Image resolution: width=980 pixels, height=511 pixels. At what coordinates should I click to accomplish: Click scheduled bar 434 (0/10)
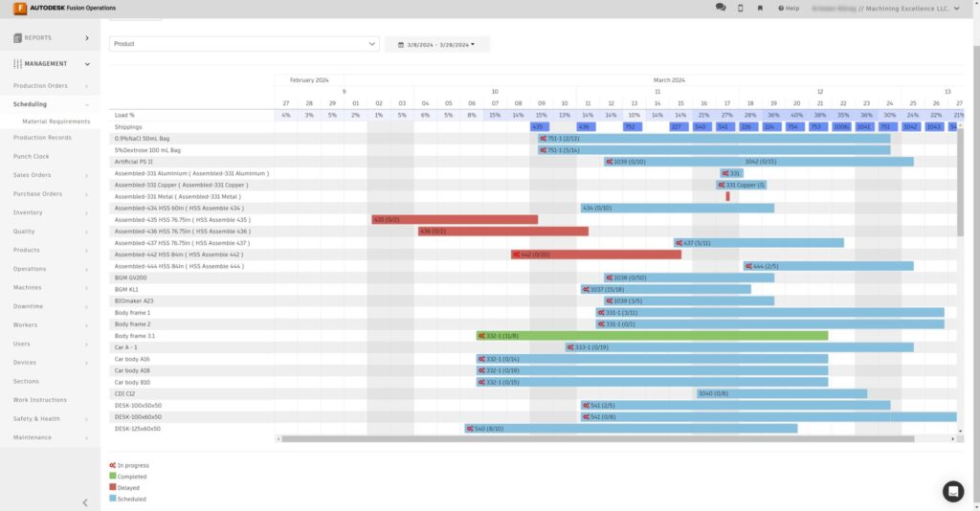pyautogui.click(x=677, y=208)
